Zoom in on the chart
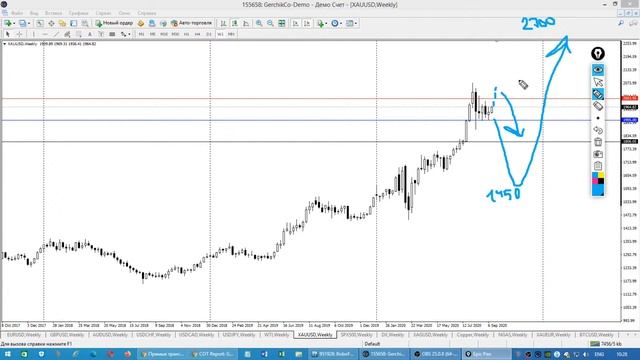Image resolution: width=640 pixels, height=360 pixels. 259,23
